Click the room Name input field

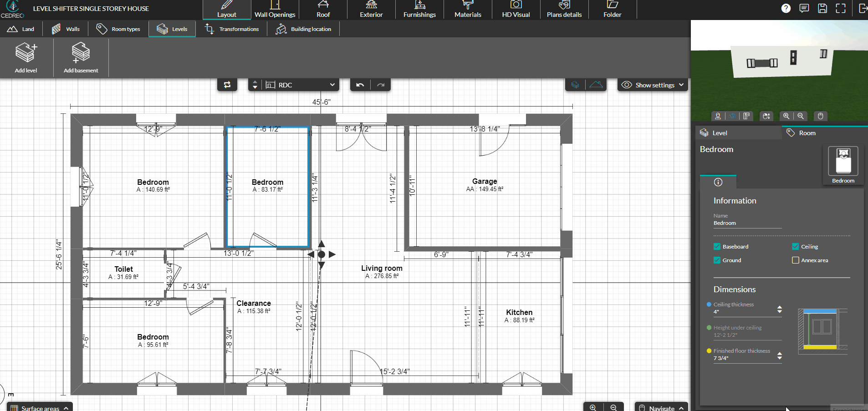pos(747,223)
